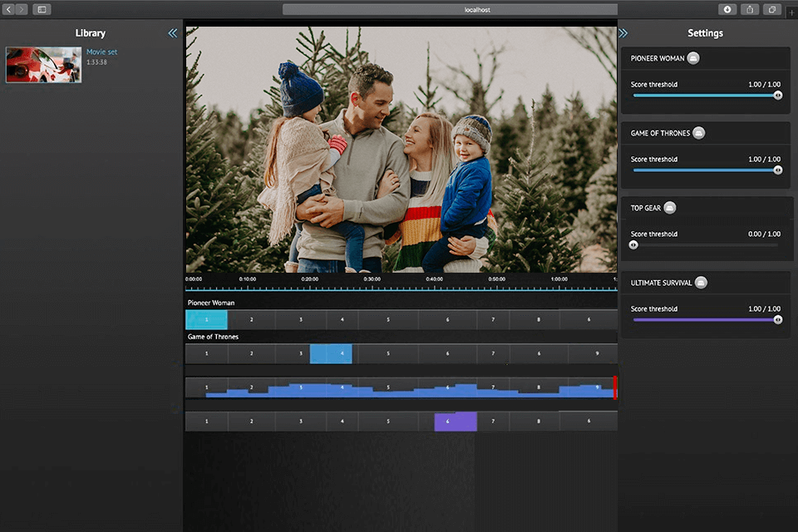Open a new tab with the plus button
The height and width of the screenshot is (532, 798).
[791, 12]
